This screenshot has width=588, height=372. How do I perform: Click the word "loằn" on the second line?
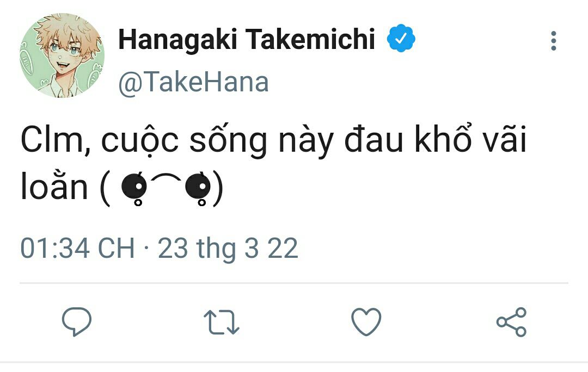click(x=54, y=187)
